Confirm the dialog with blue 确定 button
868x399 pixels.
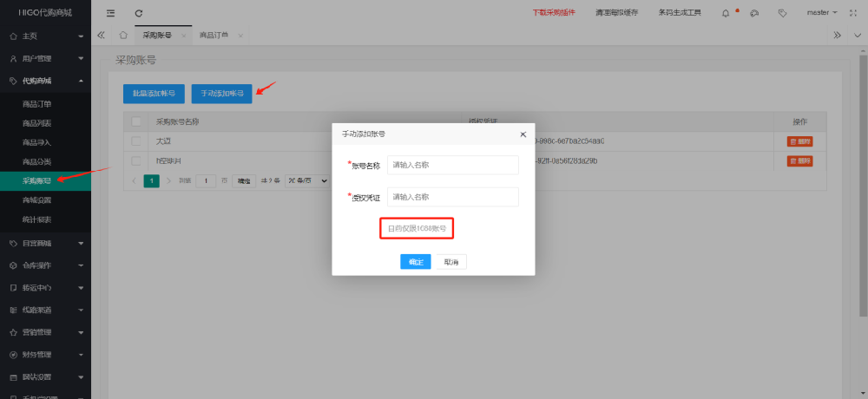point(416,262)
